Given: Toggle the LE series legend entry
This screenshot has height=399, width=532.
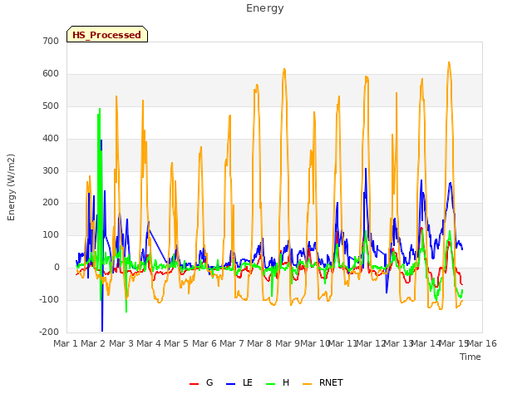Looking at the screenshot, I should pyautogui.click(x=239, y=382).
